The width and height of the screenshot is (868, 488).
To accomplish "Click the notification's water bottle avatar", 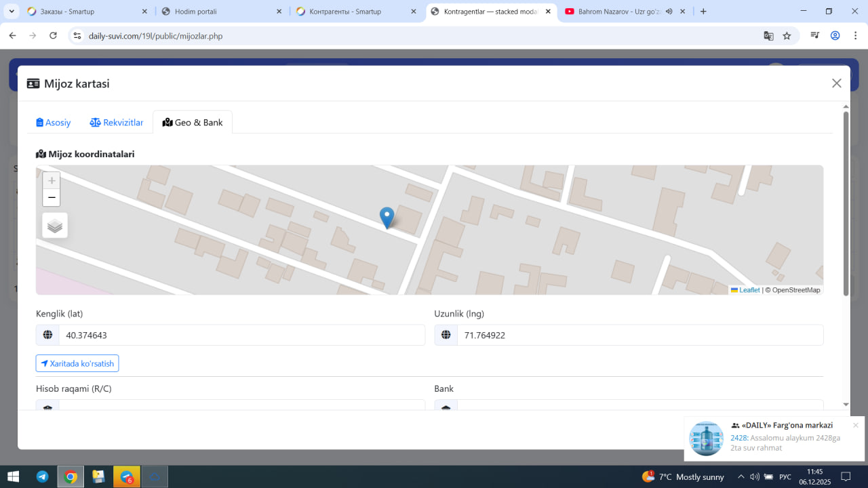I will (x=706, y=438).
